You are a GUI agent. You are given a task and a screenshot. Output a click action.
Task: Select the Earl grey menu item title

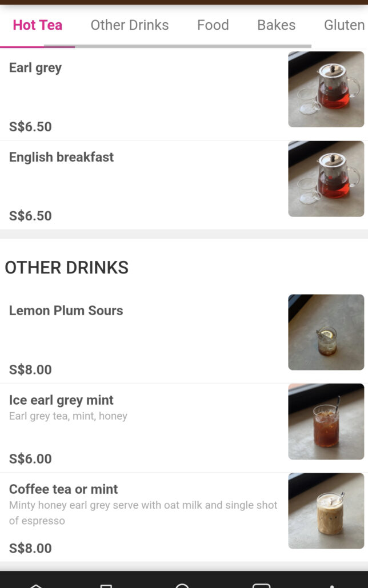click(x=35, y=67)
